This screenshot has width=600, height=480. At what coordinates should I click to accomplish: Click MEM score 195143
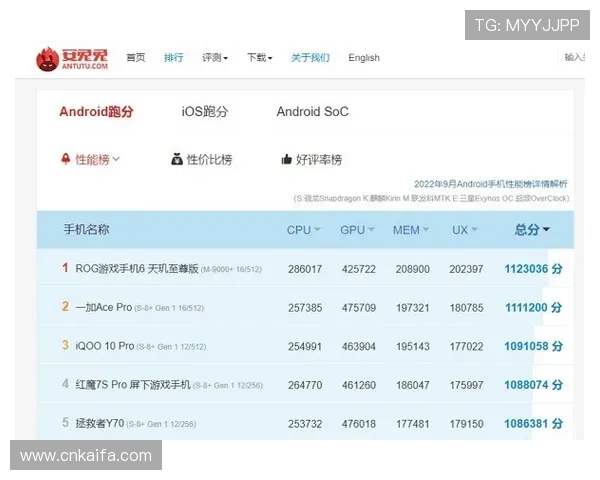click(412, 346)
